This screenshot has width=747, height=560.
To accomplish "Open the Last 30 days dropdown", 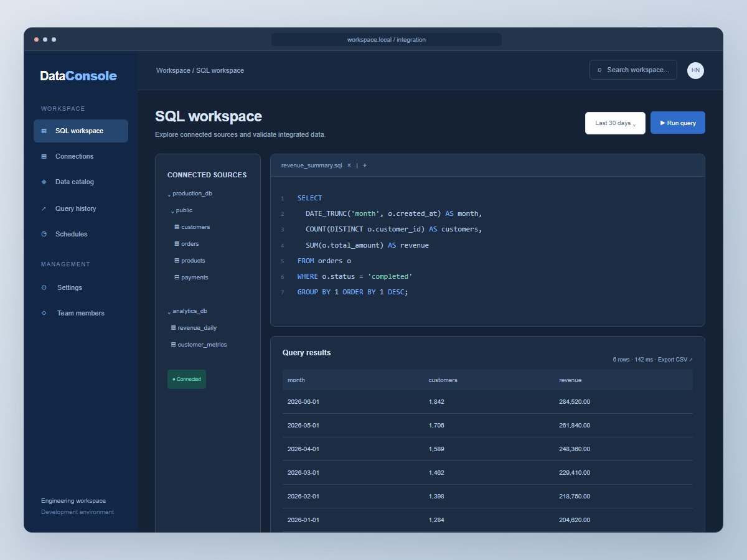I will coord(615,123).
